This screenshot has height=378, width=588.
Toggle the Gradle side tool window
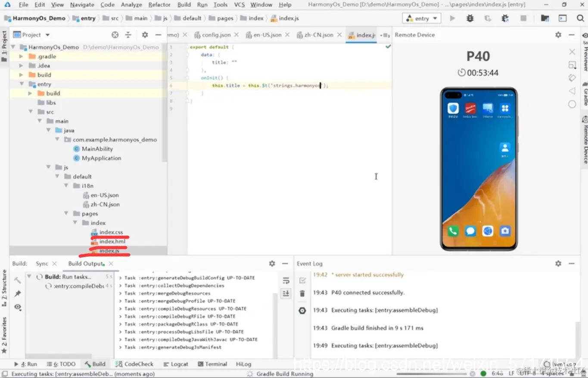click(585, 93)
